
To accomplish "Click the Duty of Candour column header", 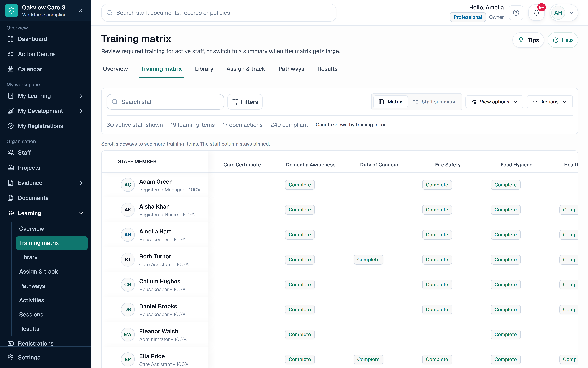I will click(x=379, y=165).
